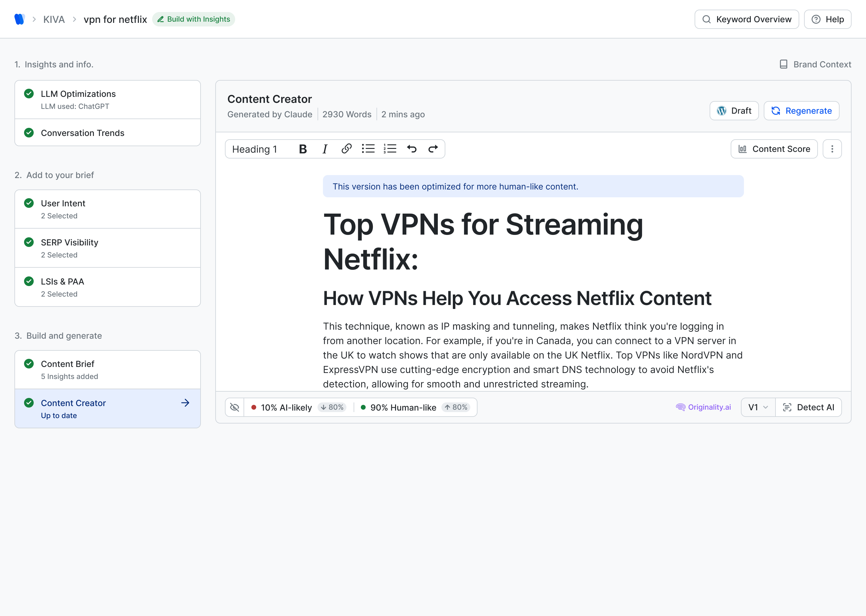The width and height of the screenshot is (866, 616).
Task: Click the 'Top VPNs for Streaming Netflix' heading
Action: [x=483, y=242]
